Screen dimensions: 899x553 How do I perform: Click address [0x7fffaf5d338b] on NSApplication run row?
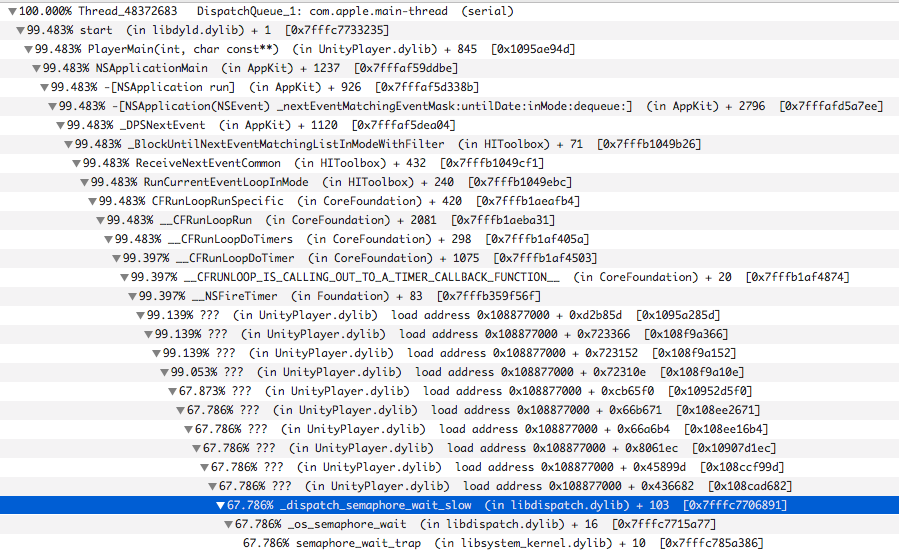click(x=427, y=87)
